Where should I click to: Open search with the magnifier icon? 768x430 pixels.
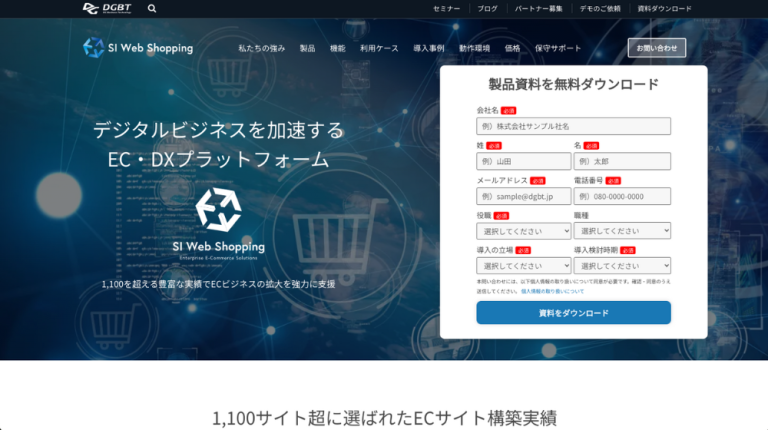coord(152,8)
